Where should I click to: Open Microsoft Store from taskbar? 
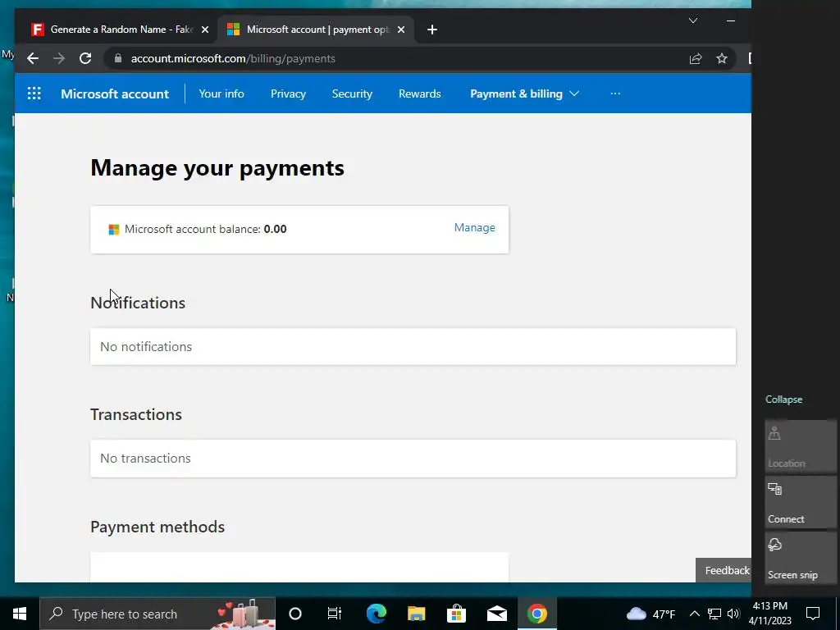(456, 614)
